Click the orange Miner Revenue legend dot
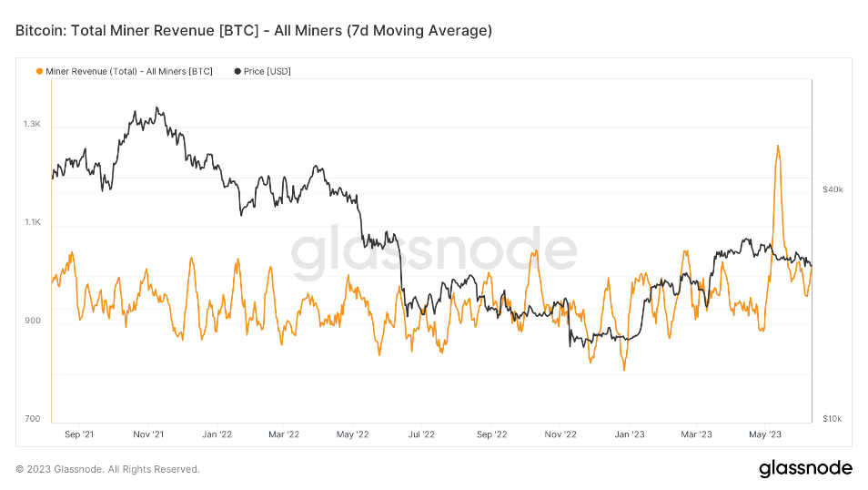868x490 pixels. pos(38,71)
